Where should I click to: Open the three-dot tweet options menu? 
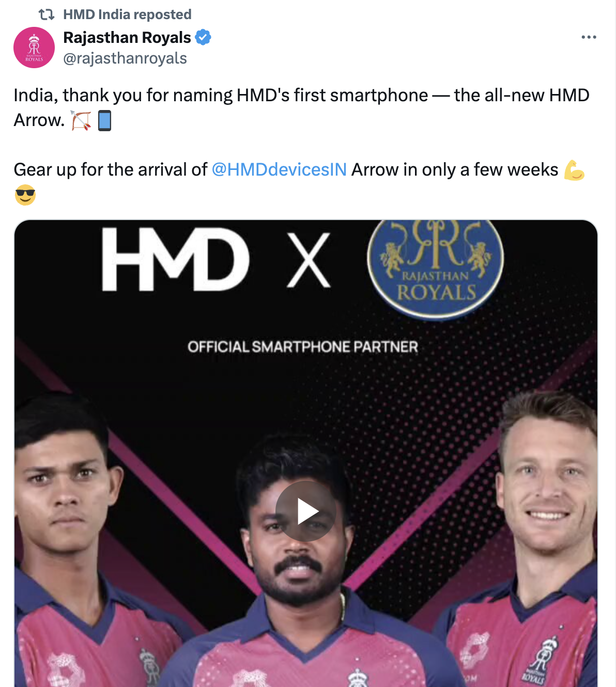588,36
